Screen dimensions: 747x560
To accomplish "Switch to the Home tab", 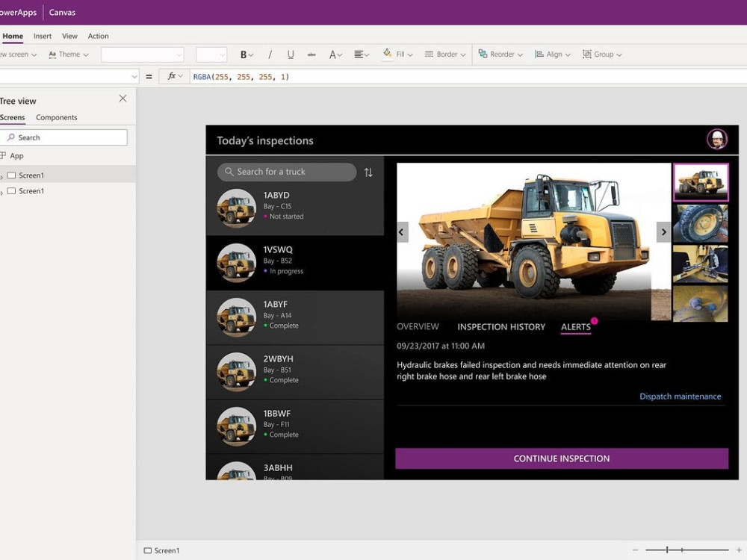I will click(x=13, y=36).
